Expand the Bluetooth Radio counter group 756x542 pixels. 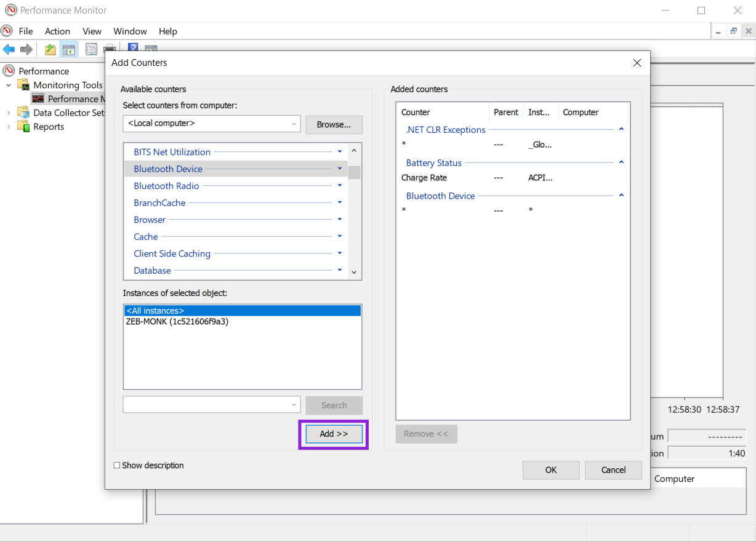coord(339,186)
